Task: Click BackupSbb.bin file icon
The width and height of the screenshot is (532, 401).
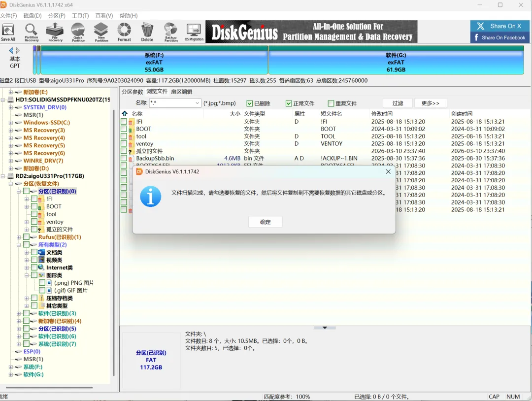Action: click(131, 159)
